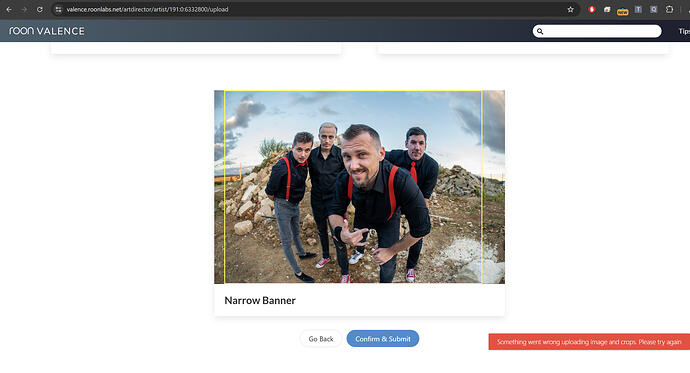690x373 pixels.
Task: Click the search magnifier icon in Valence header
Action: point(540,31)
